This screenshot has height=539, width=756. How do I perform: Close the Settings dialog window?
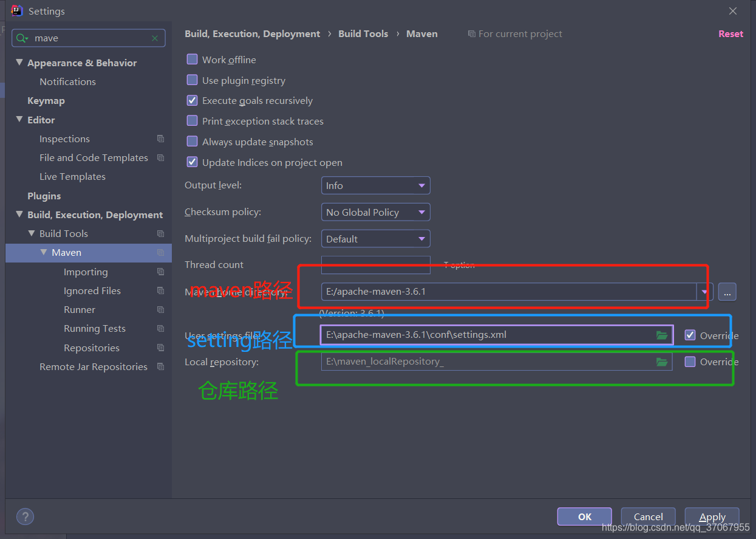point(733,11)
